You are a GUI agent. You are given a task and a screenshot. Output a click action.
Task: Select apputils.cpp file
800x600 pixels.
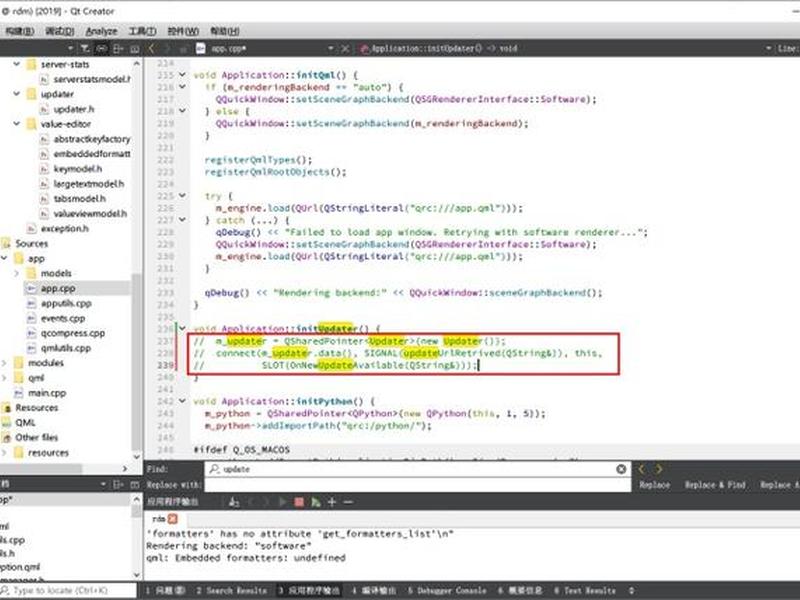(66, 304)
